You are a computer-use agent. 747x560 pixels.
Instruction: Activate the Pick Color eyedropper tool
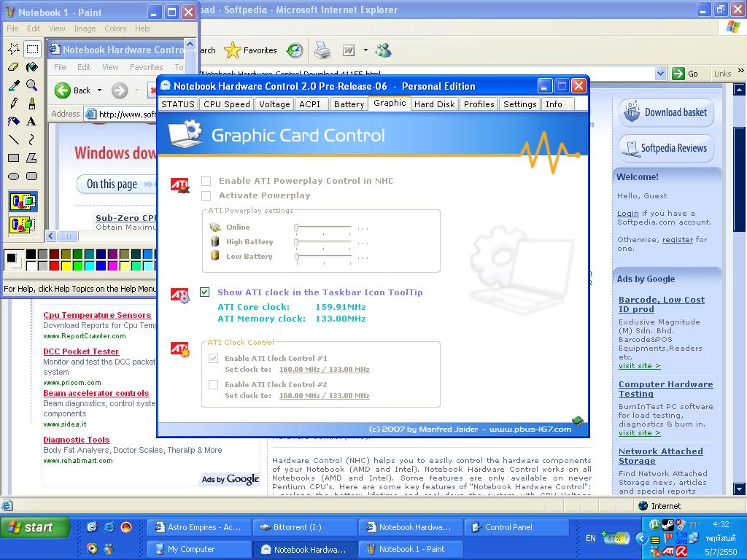click(14, 85)
